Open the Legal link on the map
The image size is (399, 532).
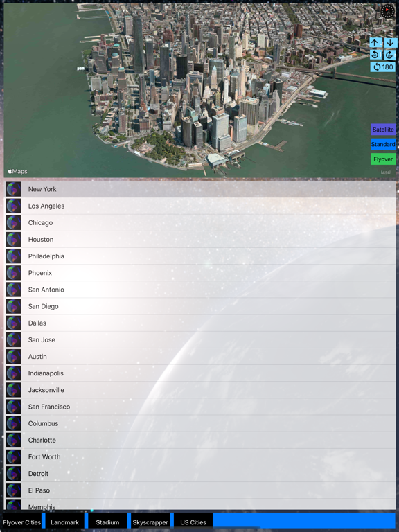click(385, 172)
